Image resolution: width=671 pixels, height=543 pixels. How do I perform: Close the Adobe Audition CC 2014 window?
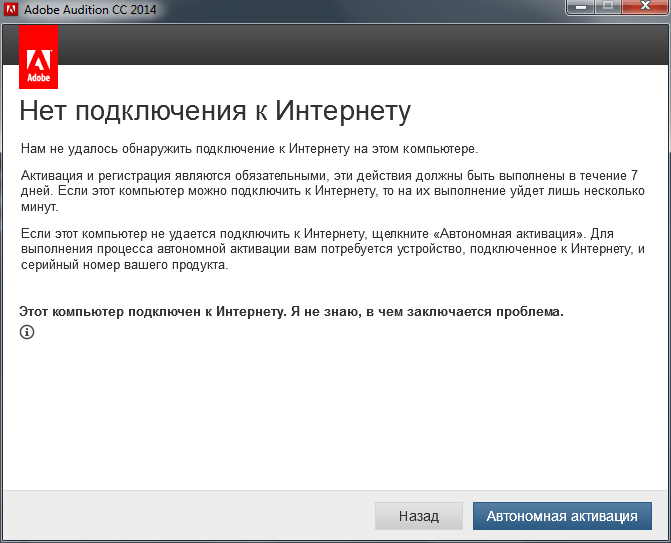pyautogui.click(x=645, y=7)
